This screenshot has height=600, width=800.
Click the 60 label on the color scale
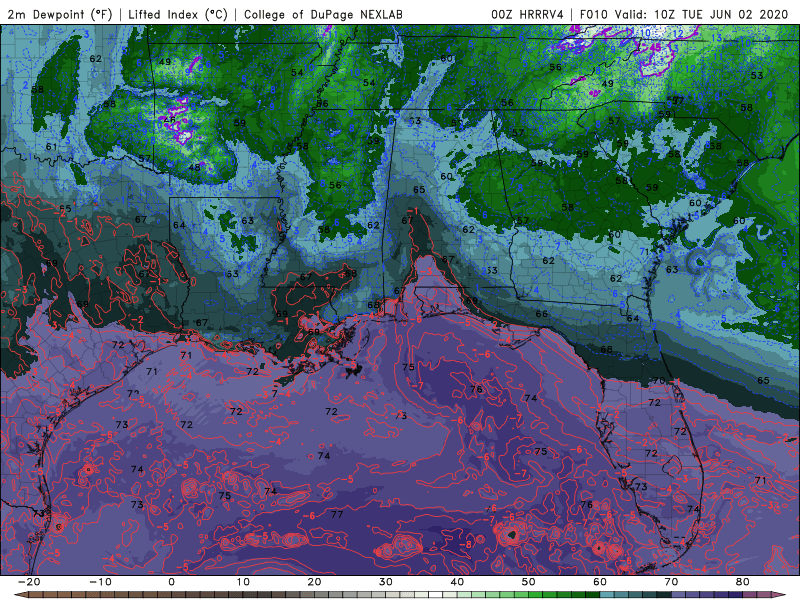(x=600, y=582)
